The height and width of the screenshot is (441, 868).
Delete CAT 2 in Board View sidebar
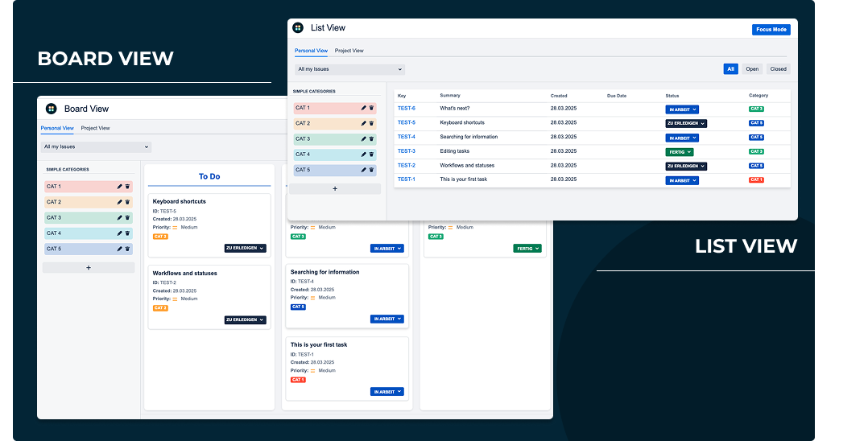coord(127,202)
